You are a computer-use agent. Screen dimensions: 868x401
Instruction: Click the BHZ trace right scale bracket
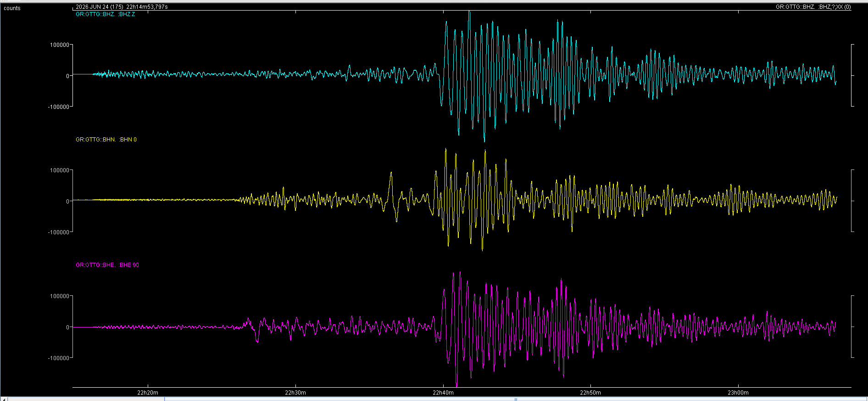852,75
